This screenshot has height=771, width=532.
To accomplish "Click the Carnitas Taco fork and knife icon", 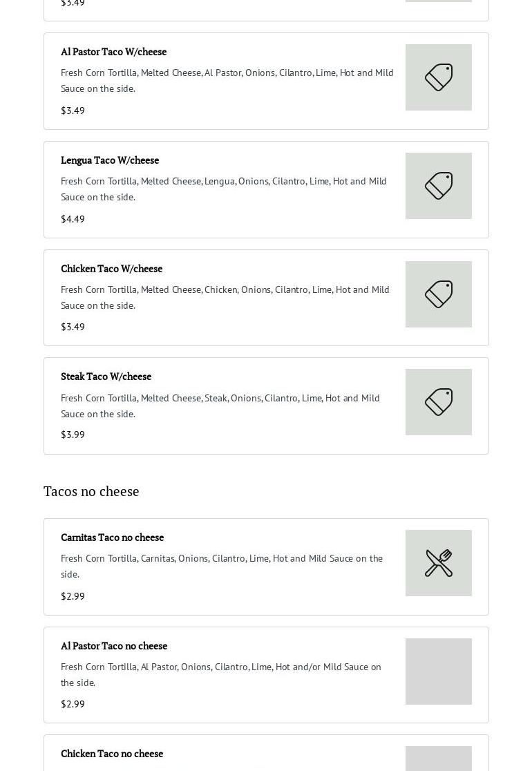I will pyautogui.click(x=438, y=563).
